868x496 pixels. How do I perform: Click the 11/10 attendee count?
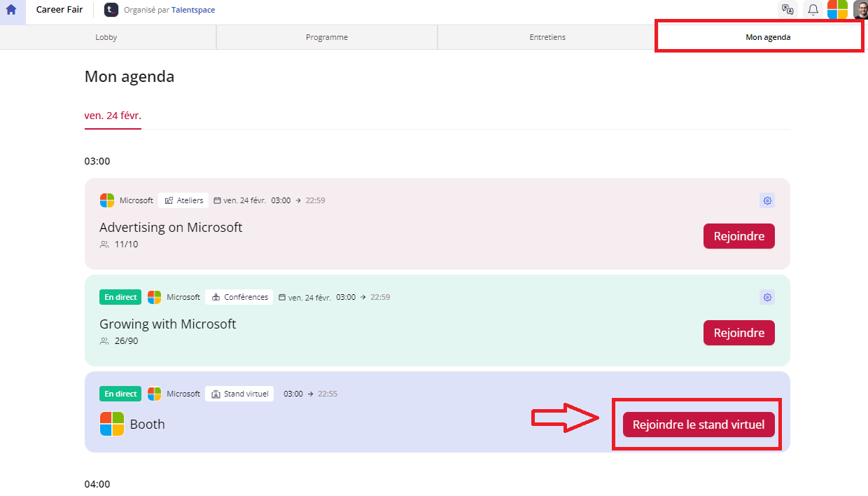click(127, 244)
